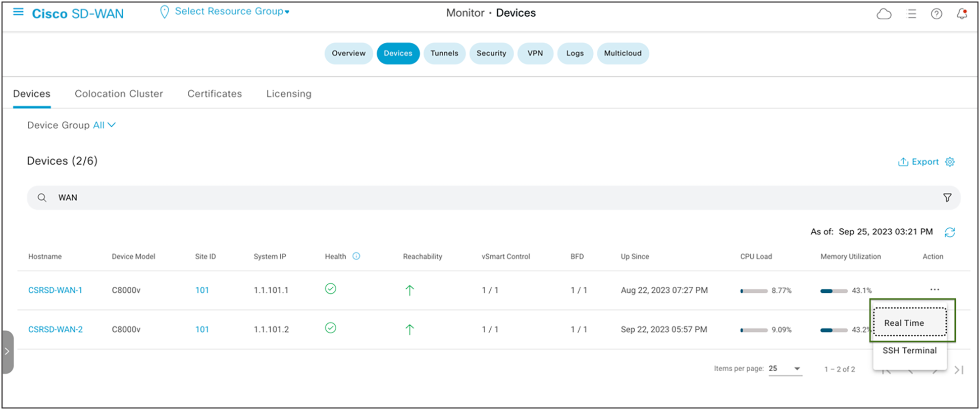The height and width of the screenshot is (410, 980).
Task: Select the 8.77% CPU load value
Action: [x=782, y=291]
